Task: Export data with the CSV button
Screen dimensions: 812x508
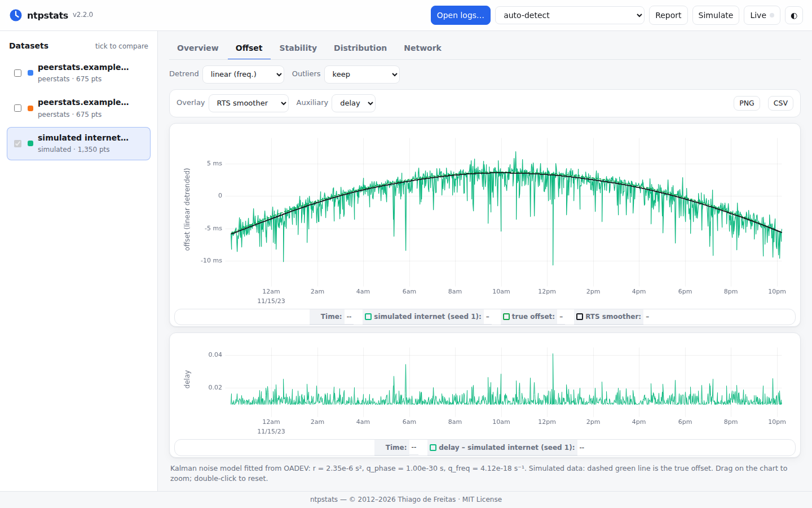Action: 780,103
